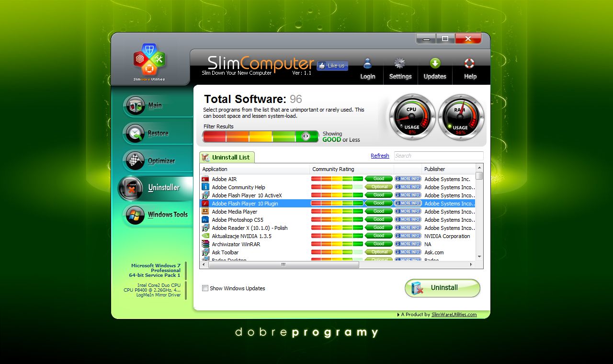Click the Adobe Media Player icon

point(205,212)
